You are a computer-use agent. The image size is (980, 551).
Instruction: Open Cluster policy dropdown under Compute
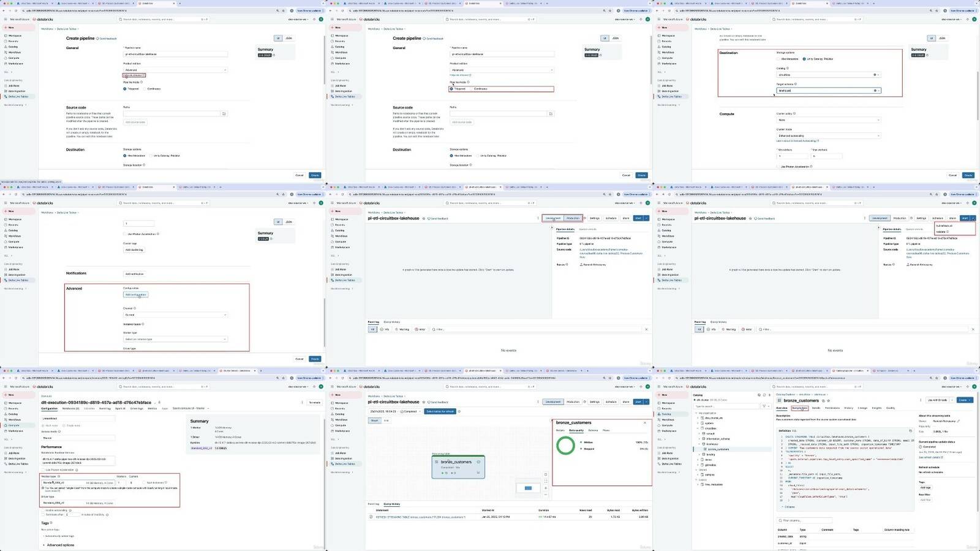point(829,120)
